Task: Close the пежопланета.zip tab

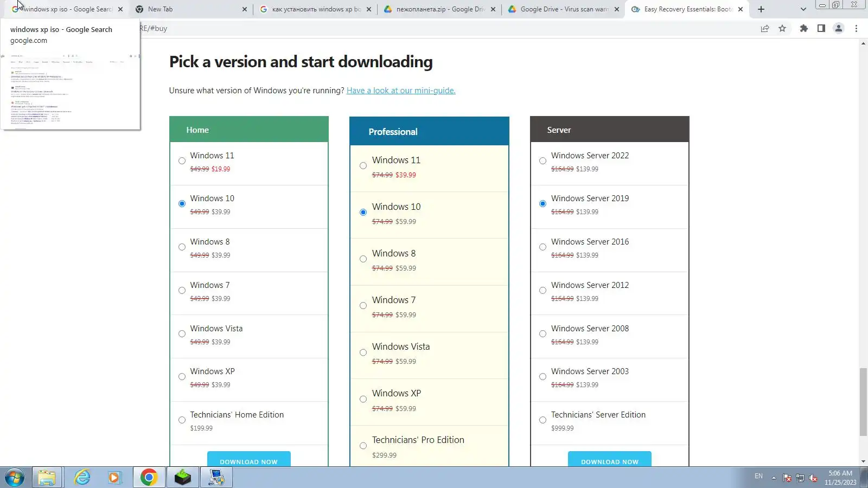Action: [493, 9]
